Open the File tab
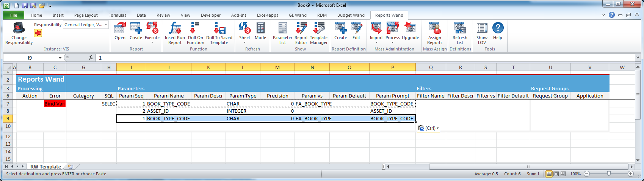This screenshot has height=181, width=644. (14, 15)
